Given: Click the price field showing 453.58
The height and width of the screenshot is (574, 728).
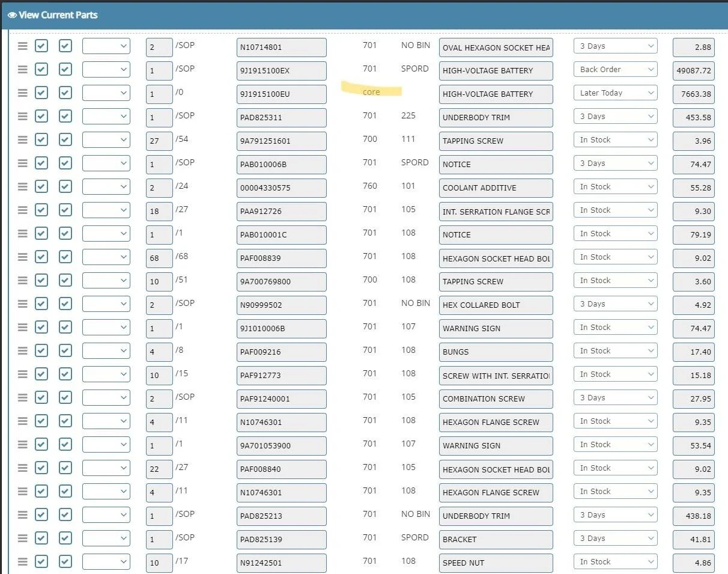Looking at the screenshot, I should [694, 118].
